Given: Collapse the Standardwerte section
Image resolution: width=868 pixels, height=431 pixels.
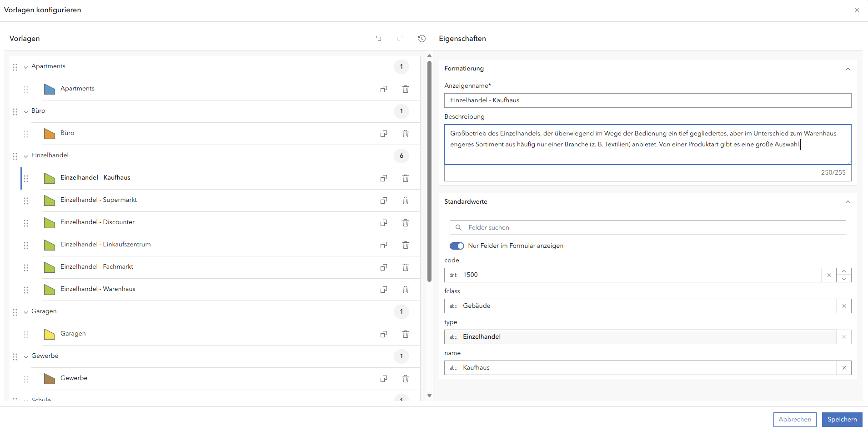Looking at the screenshot, I should click(x=848, y=202).
